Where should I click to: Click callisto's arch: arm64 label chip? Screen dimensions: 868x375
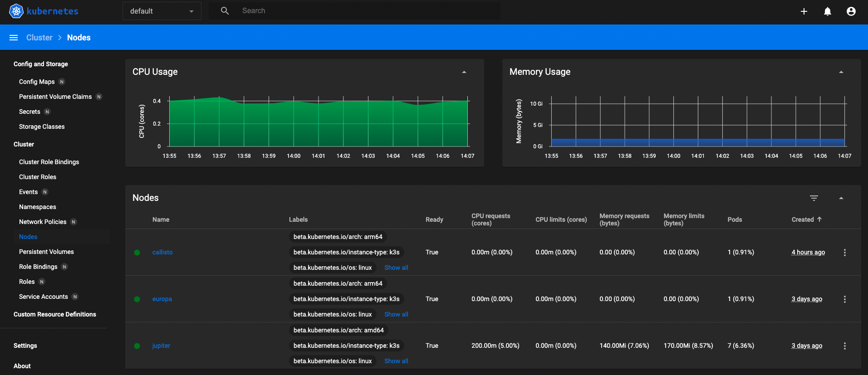click(338, 237)
